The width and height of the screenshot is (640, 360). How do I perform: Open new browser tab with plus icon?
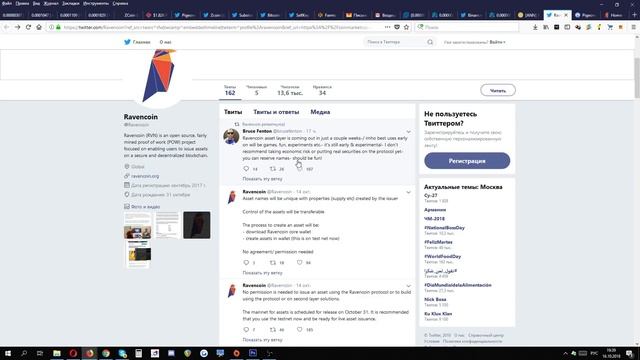634,15
